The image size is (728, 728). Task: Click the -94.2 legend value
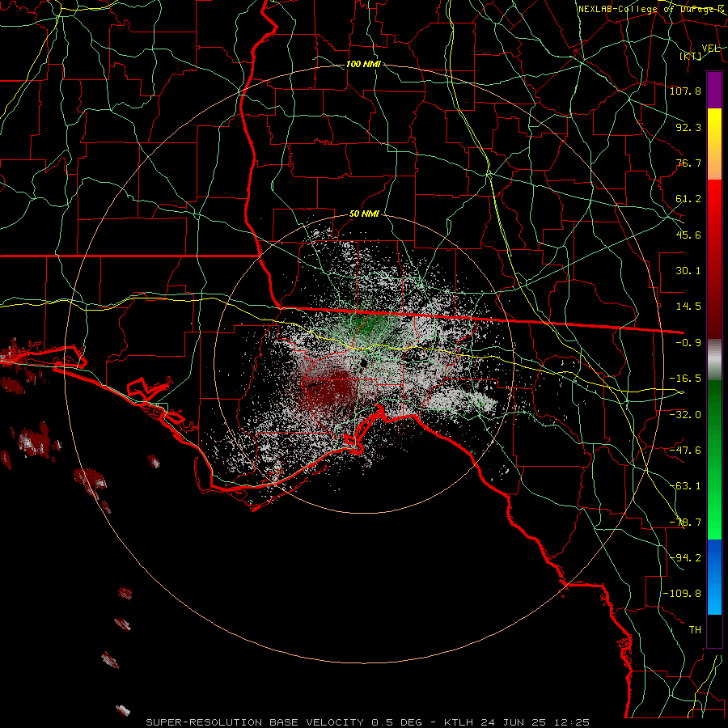click(685, 558)
